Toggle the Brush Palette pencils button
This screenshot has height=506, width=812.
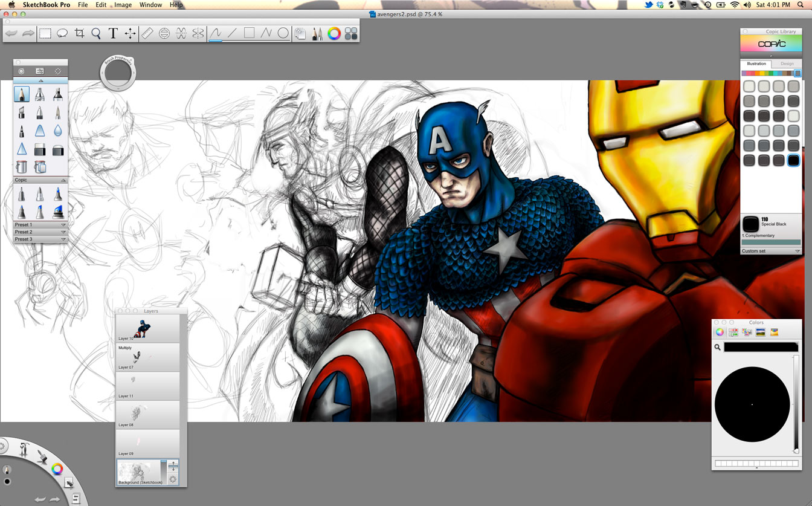click(x=317, y=34)
